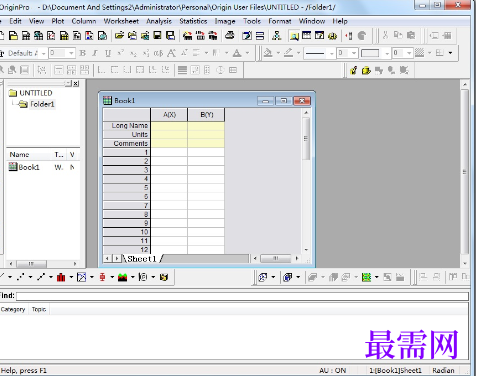477x376 pixels.
Task: Click the font color A swatch
Action: (237, 53)
